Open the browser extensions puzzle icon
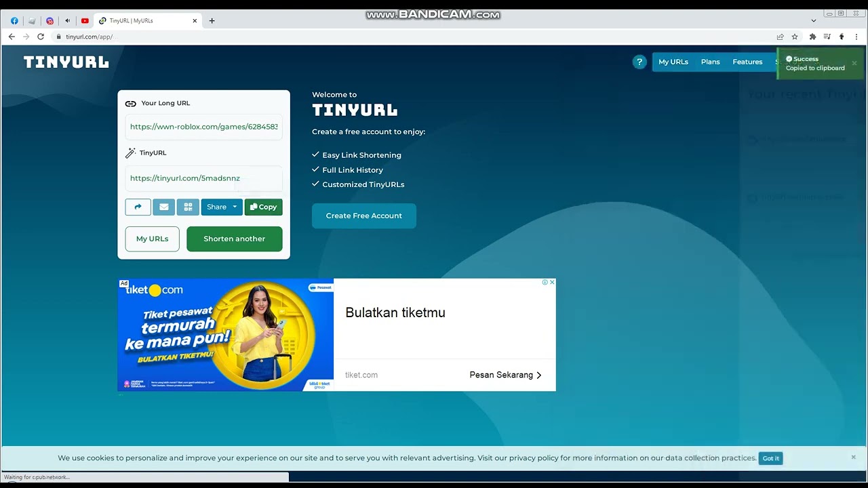Screen dimensions: 868x488 point(812,37)
